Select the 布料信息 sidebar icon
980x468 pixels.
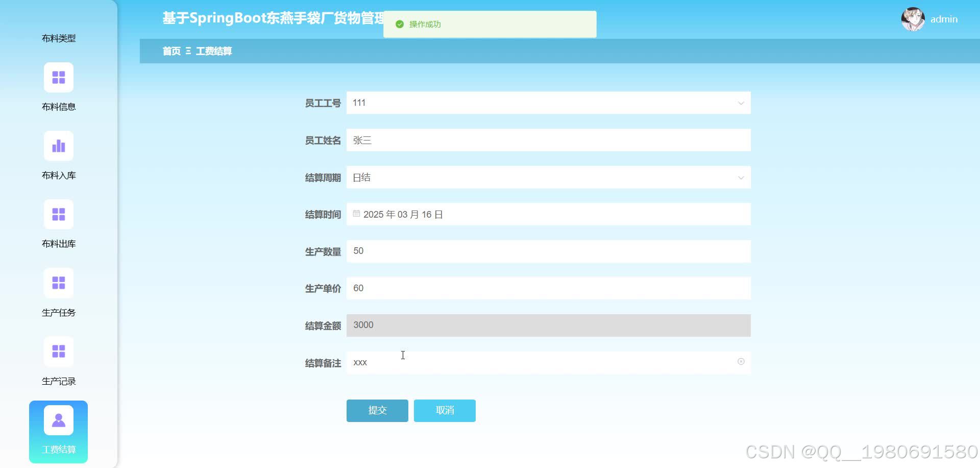[58, 77]
